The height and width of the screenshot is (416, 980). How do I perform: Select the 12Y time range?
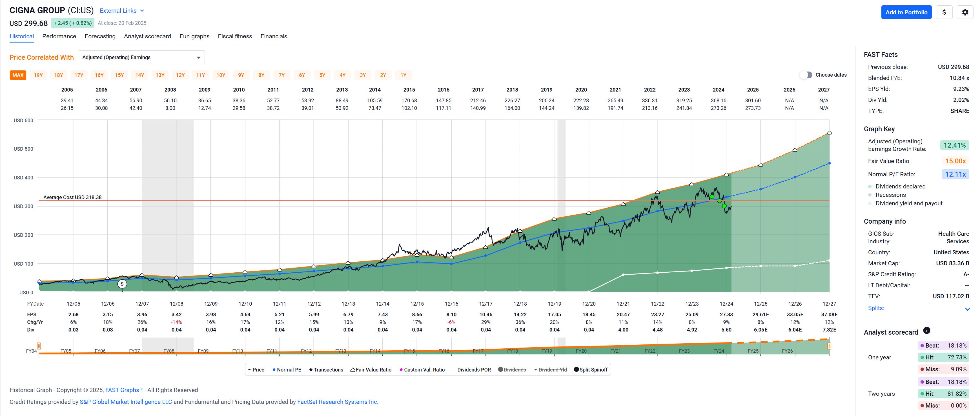tap(180, 75)
